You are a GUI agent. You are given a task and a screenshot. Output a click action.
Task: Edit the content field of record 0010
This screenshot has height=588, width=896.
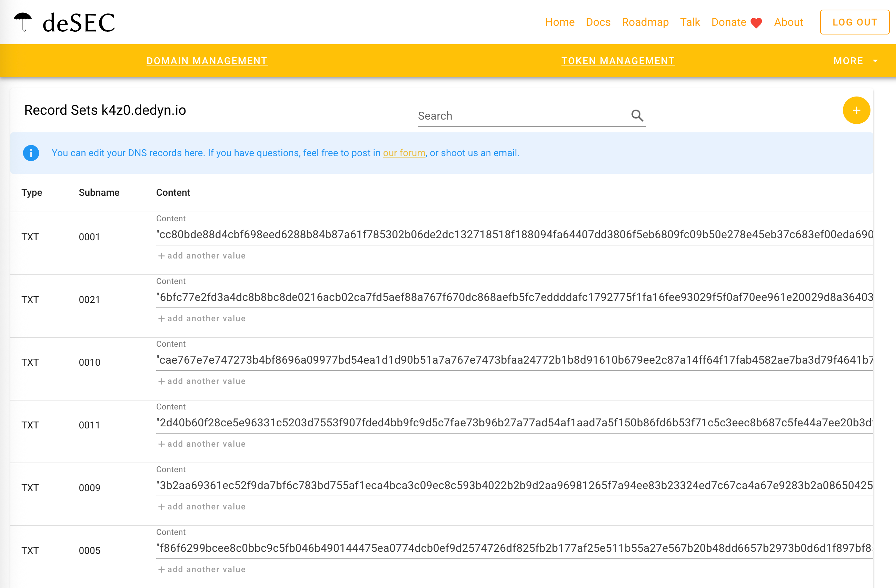[515, 361]
